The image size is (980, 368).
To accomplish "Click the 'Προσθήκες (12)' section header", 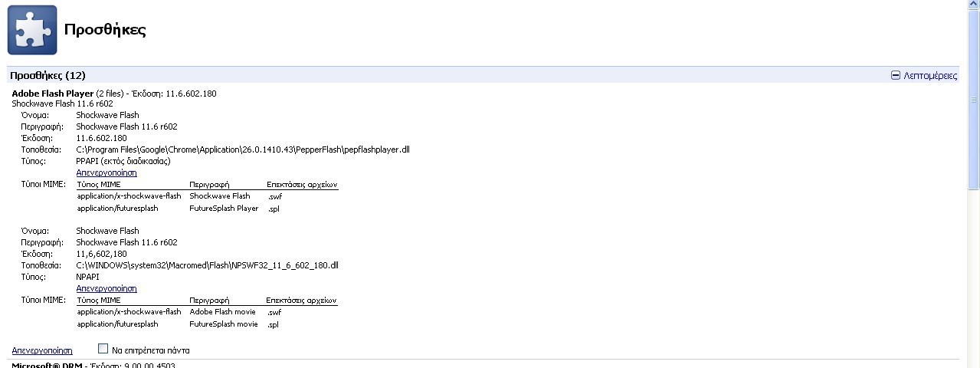I will click(48, 76).
